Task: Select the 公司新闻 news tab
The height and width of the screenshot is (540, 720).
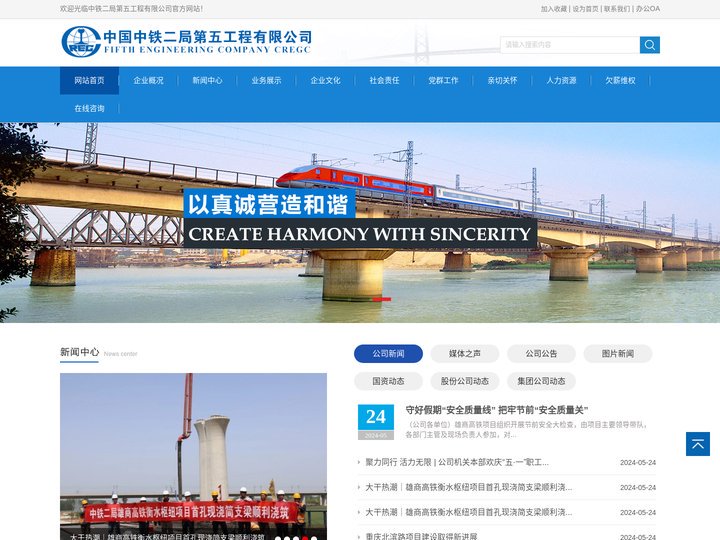Action: (388, 354)
